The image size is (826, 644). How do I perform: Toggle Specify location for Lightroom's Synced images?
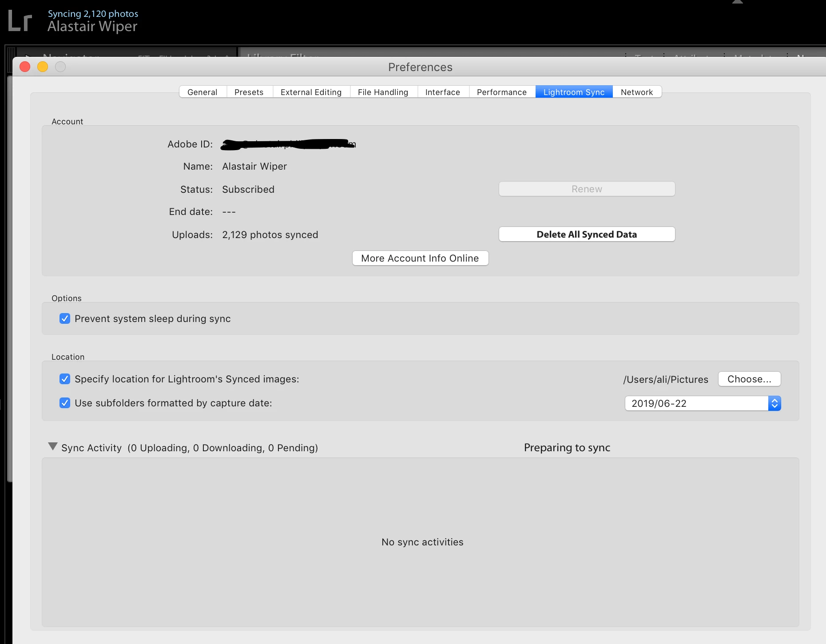tap(65, 379)
